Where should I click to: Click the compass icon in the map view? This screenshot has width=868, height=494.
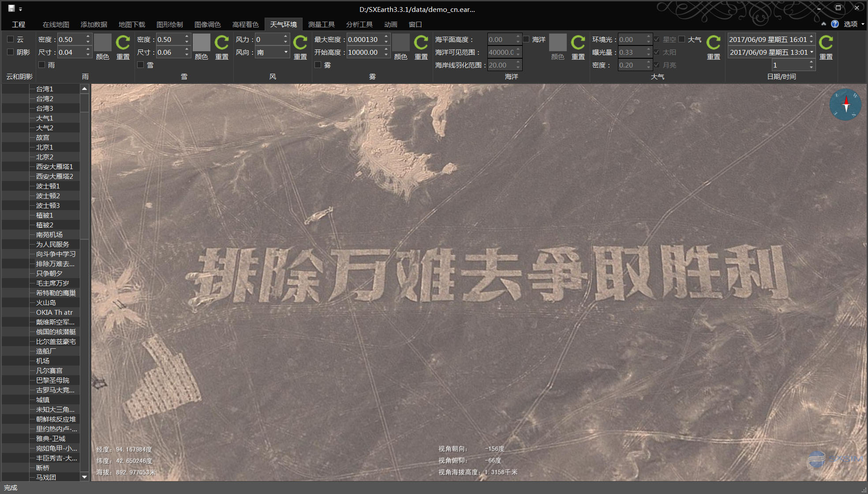[x=846, y=105]
